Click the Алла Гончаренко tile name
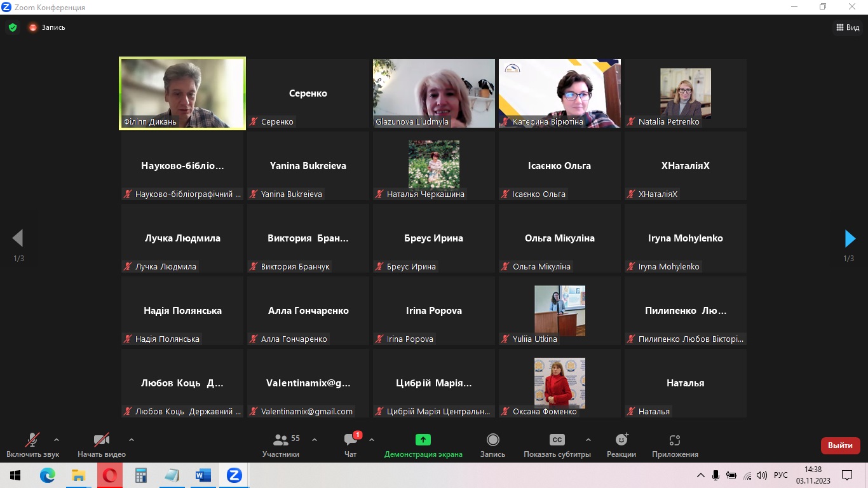Image resolution: width=868 pixels, height=488 pixels. tap(308, 311)
